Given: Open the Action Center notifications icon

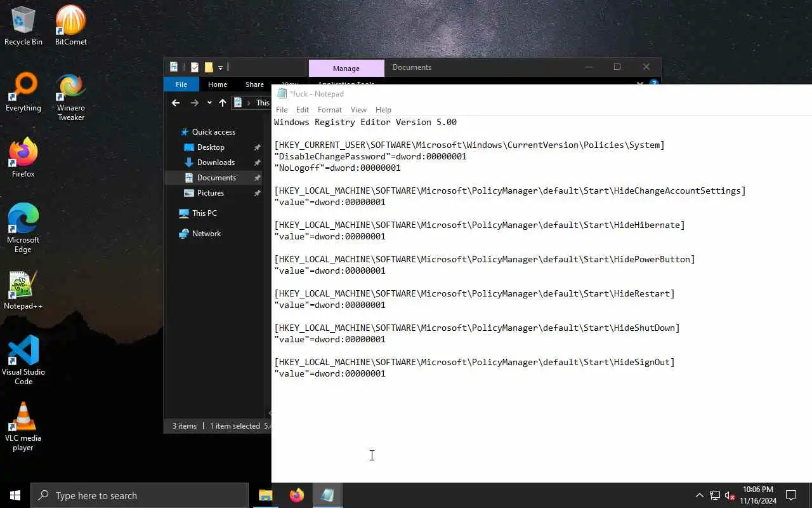Looking at the screenshot, I should tap(791, 495).
